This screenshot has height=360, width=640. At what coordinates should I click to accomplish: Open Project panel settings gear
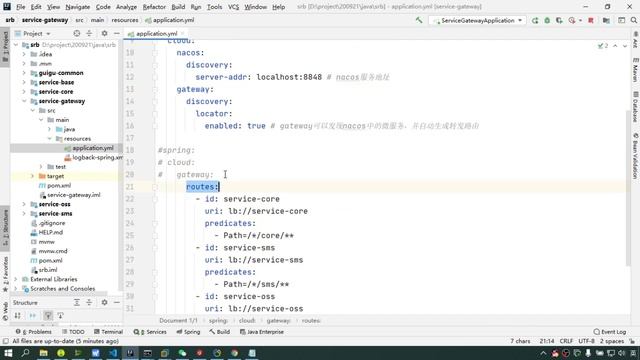click(x=104, y=33)
